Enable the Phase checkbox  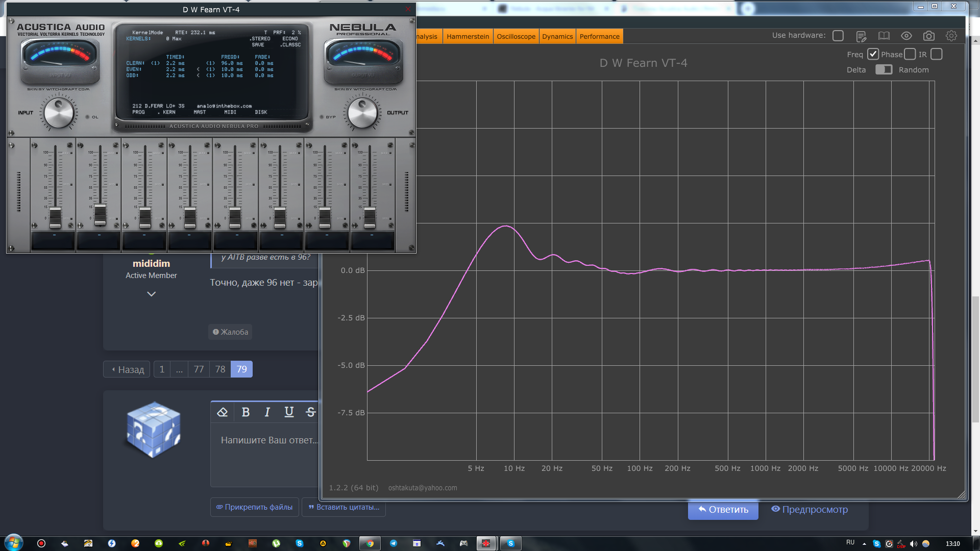pyautogui.click(x=910, y=54)
